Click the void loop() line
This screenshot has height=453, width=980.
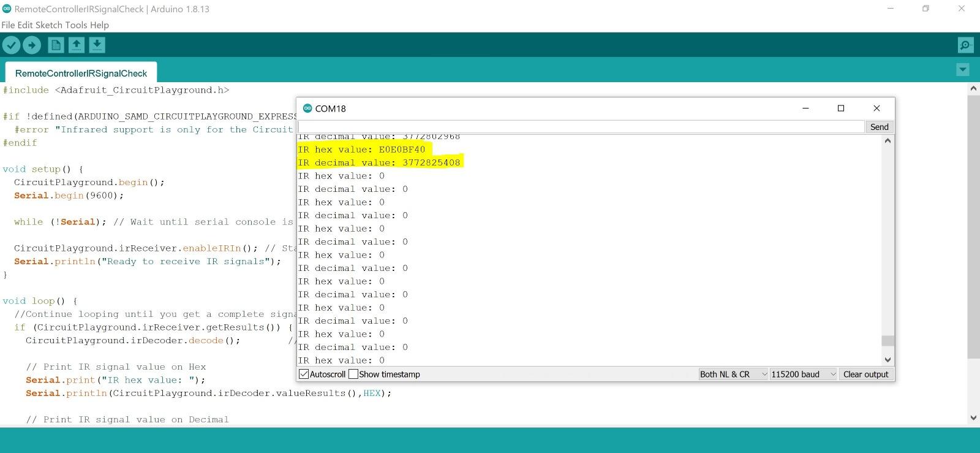[x=40, y=301]
